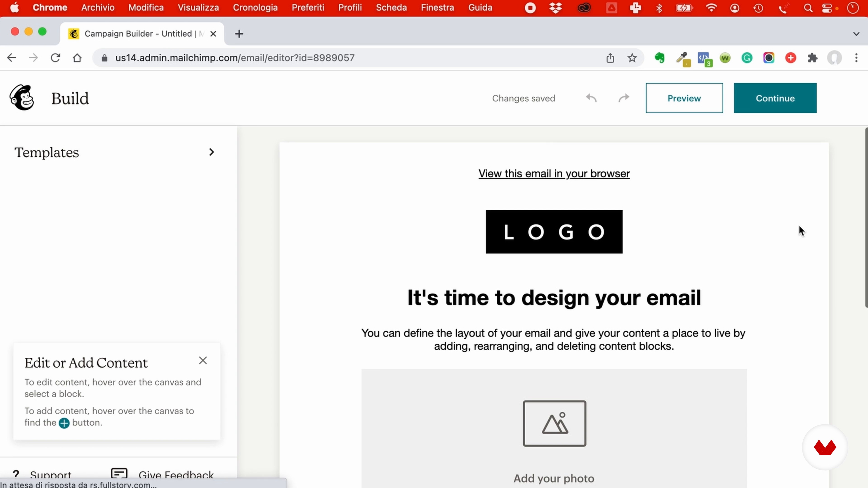Bookmark page with star icon

click(632, 58)
